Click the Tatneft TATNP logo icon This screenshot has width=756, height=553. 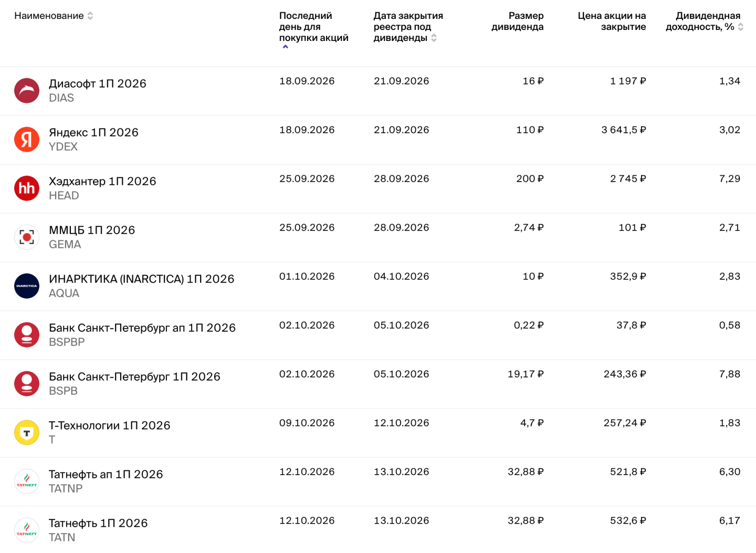(27, 482)
